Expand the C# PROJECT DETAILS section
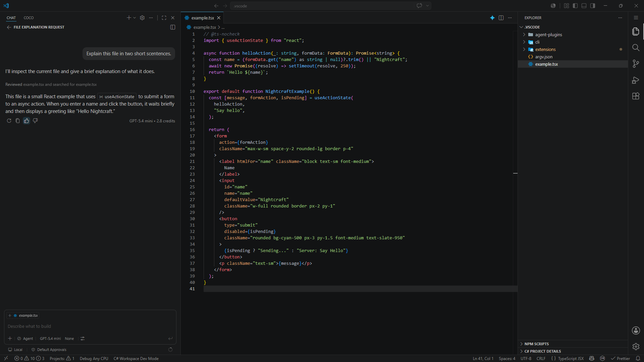The width and height of the screenshot is (644, 362). click(573, 351)
